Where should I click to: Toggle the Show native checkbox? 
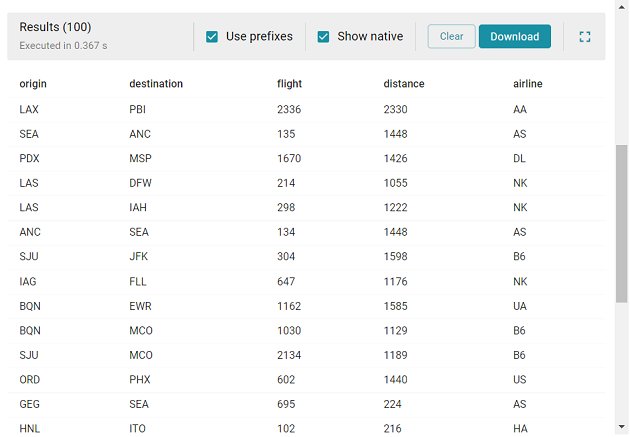click(323, 37)
